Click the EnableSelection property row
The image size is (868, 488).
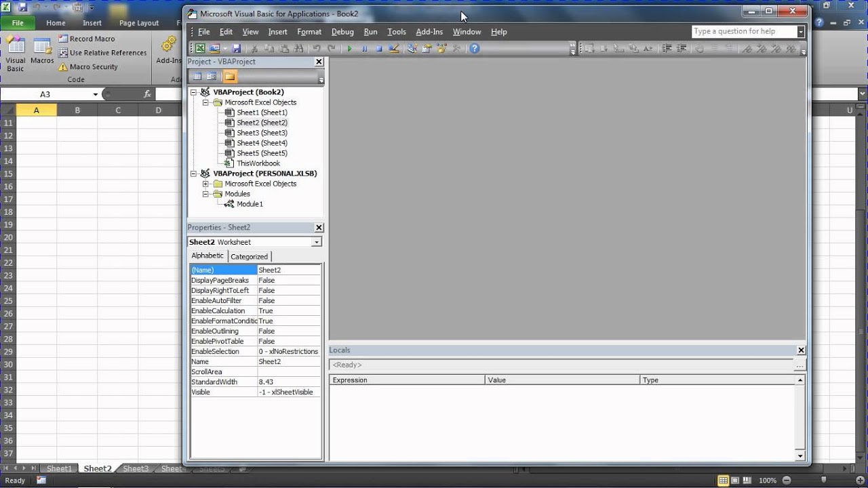(x=255, y=351)
